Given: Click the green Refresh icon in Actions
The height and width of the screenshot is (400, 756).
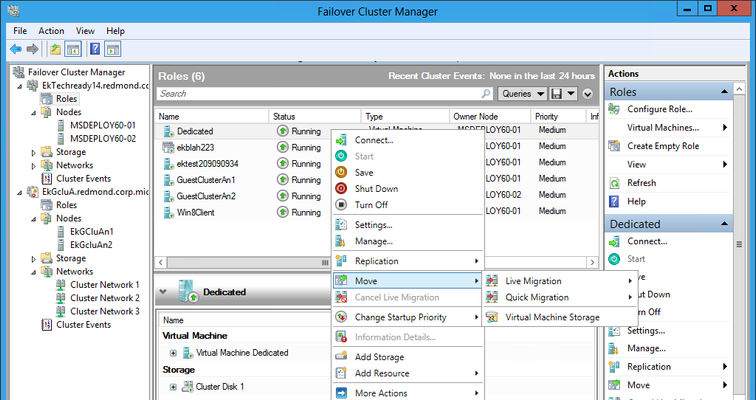Looking at the screenshot, I should pos(614,183).
